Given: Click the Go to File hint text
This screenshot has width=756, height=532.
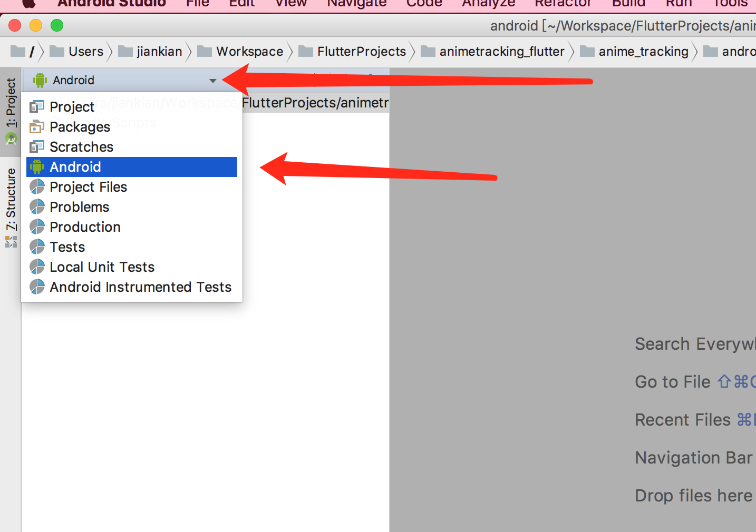Looking at the screenshot, I should [673, 382].
